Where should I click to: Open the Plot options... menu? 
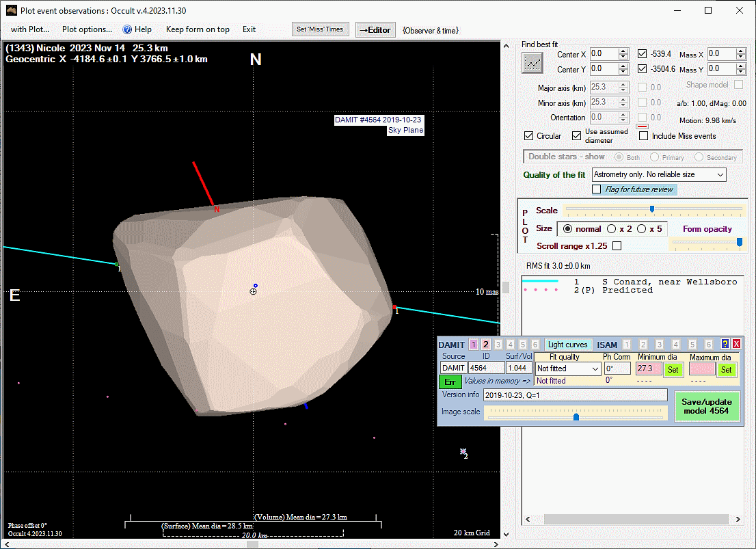click(87, 29)
